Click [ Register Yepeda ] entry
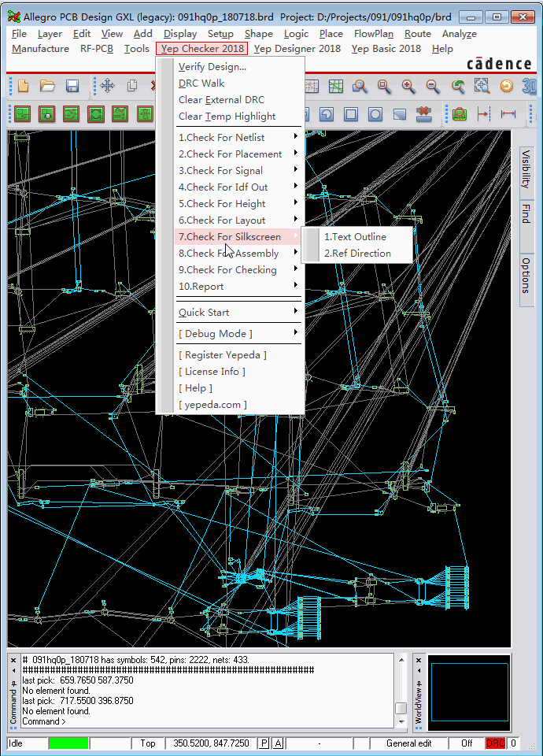This screenshot has width=543, height=756. (x=238, y=355)
